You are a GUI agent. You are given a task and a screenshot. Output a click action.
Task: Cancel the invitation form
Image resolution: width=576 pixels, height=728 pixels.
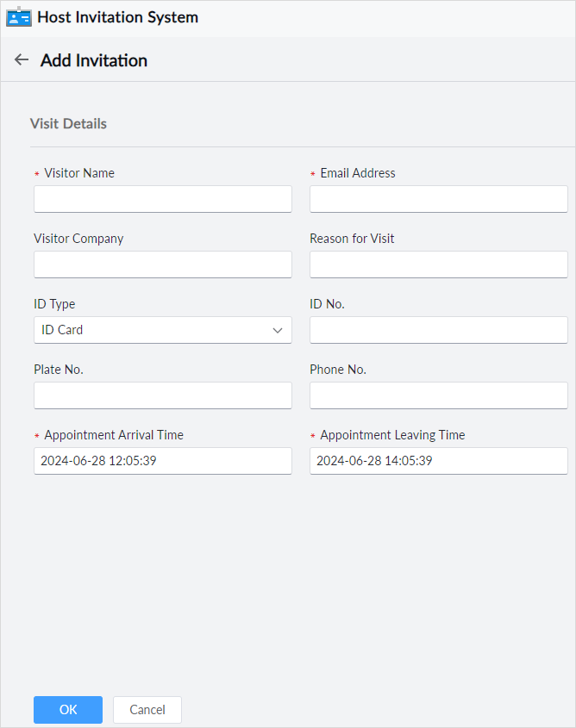[147, 710]
